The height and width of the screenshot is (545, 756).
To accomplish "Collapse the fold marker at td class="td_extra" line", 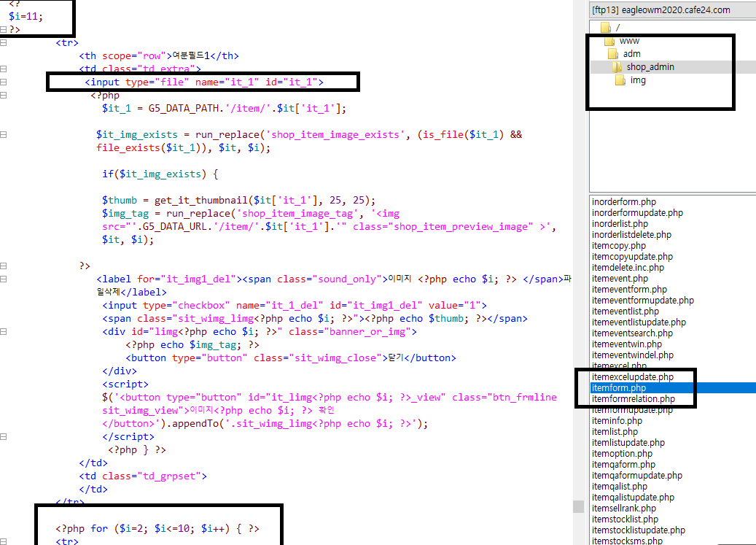I will (4, 69).
